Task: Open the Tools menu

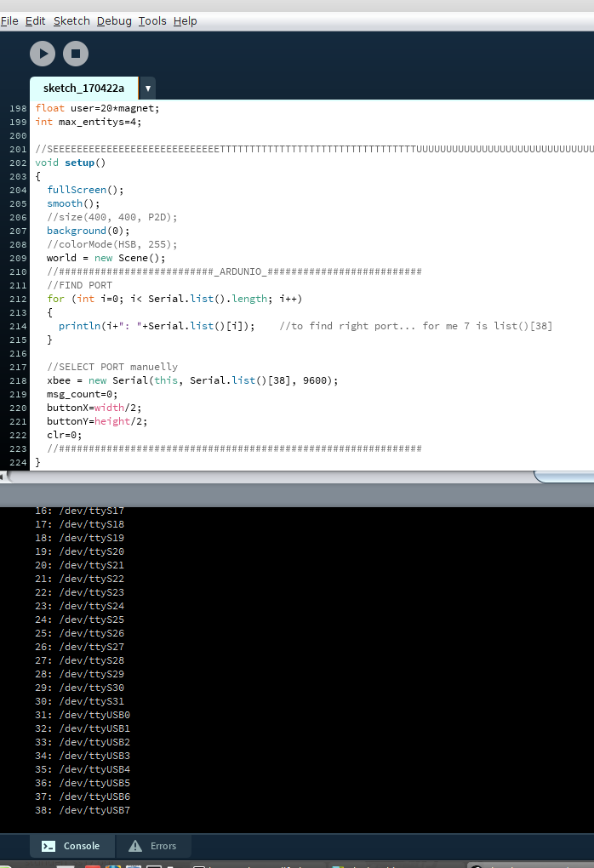Action: [152, 20]
